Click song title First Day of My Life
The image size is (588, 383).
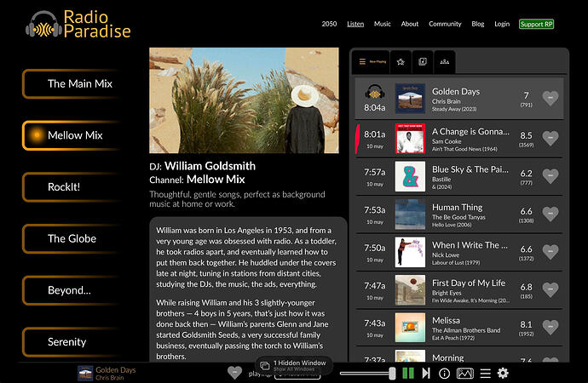(x=469, y=283)
